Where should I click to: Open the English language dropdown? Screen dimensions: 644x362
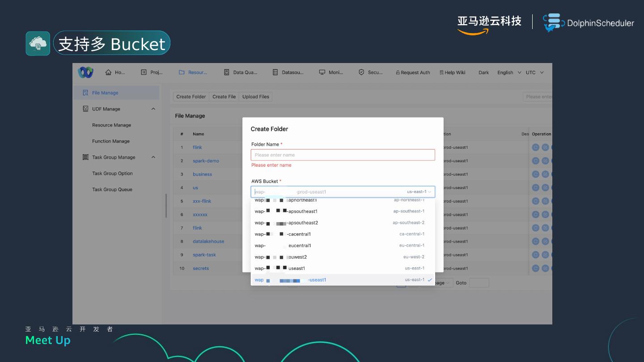coord(509,72)
